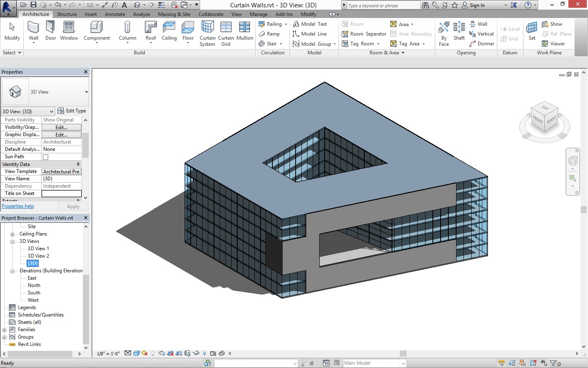Screen dimensions: 588x368
Task: Expand the Ceiling Plans tree node
Action: tap(13, 234)
